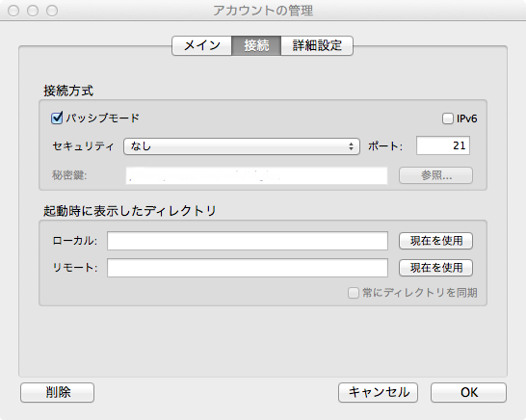
Task: Click the 秘密鍵 key path field
Action: coord(256,175)
